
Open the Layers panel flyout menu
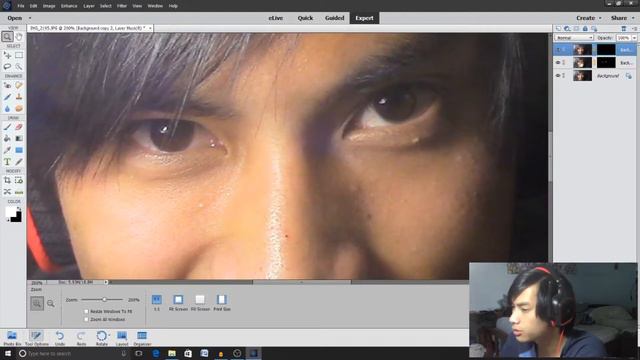[x=634, y=29]
